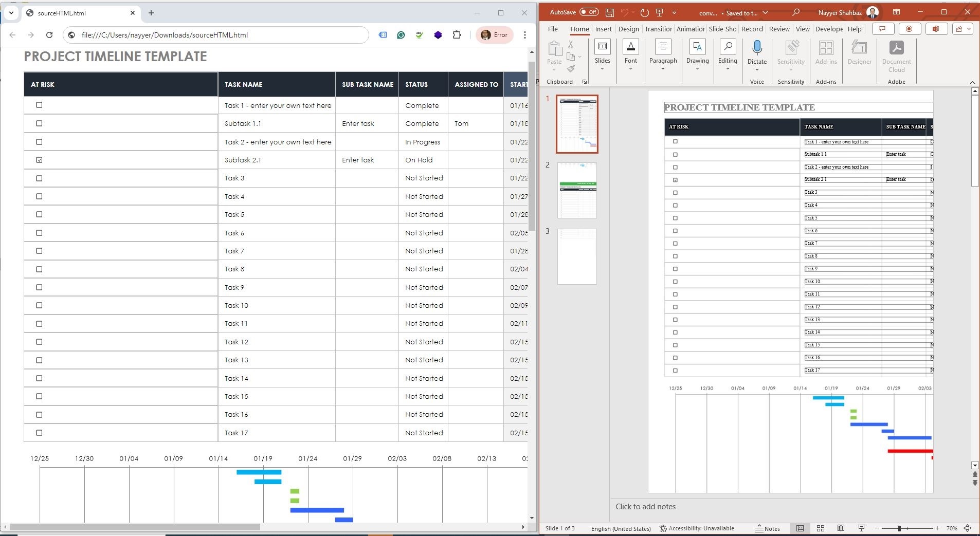This screenshot has height=536, width=980.
Task: Click the browser Reload page icon
Action: click(x=49, y=35)
